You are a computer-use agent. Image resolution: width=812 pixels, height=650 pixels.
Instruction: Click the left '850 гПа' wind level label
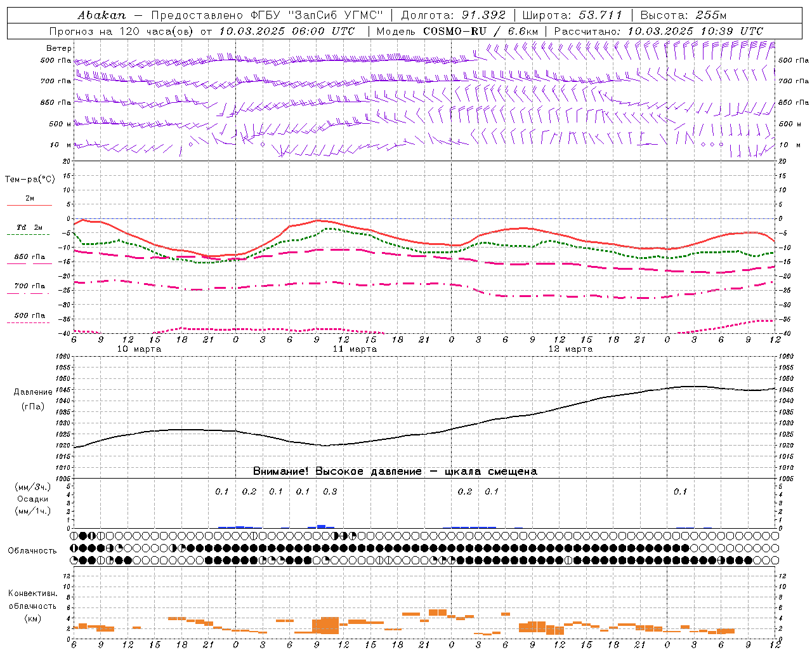[56, 102]
